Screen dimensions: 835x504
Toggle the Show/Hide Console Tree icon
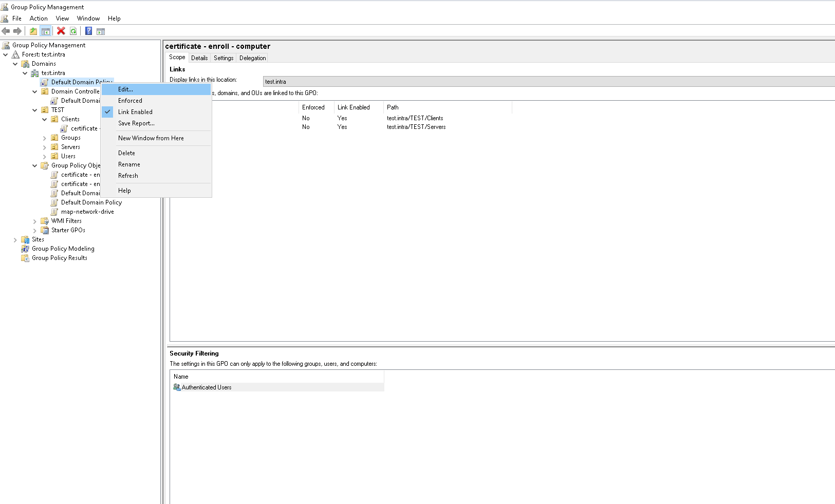point(46,31)
